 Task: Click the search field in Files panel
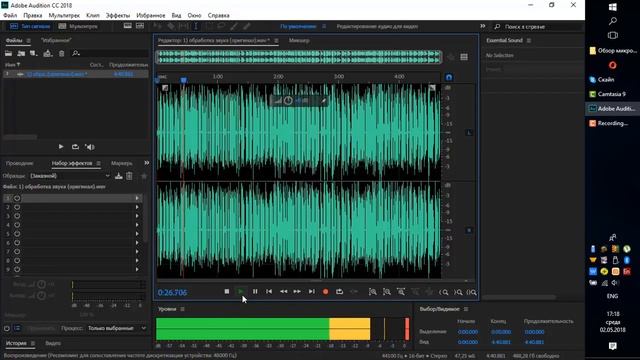pos(110,53)
